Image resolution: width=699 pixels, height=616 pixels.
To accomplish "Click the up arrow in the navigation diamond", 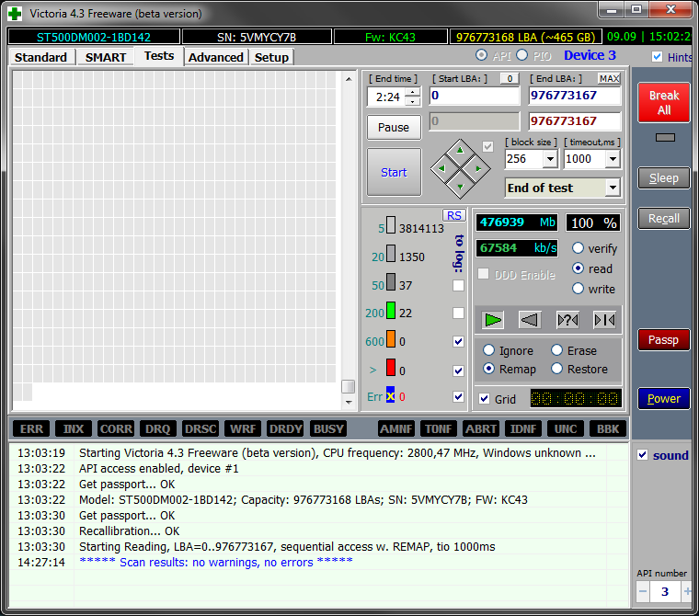I will tap(460, 150).
